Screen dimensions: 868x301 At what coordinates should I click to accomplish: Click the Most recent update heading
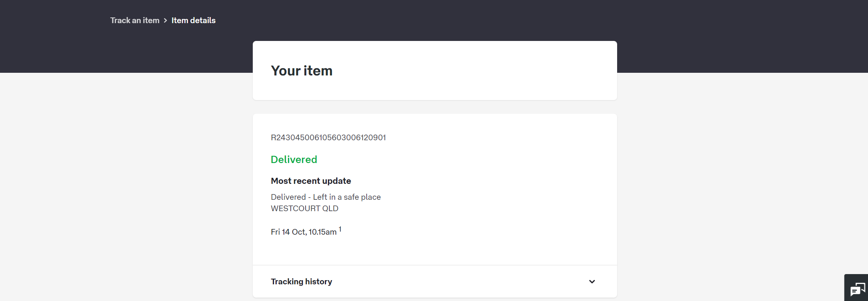310,181
